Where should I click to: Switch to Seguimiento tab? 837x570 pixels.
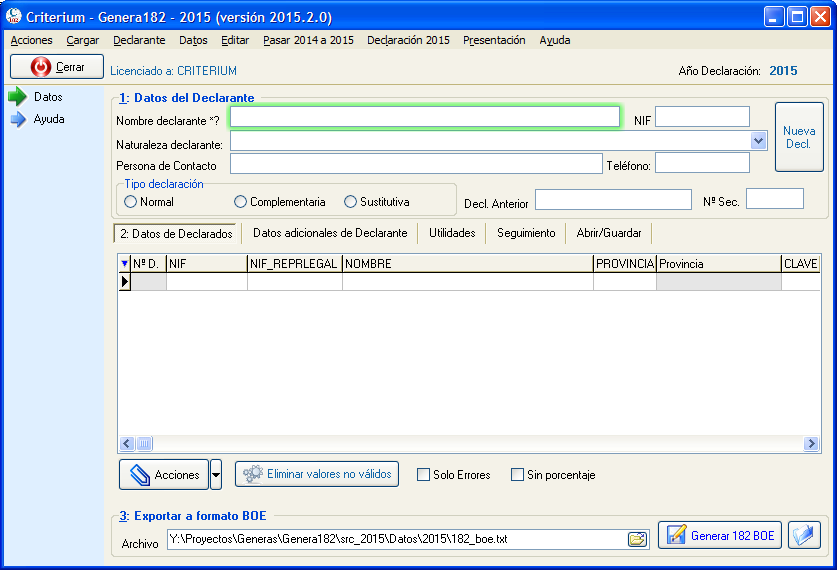click(526, 233)
